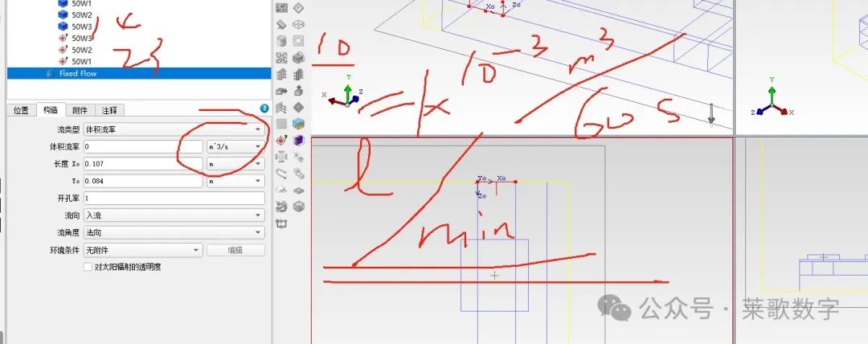Viewport: 868px width, 344px height.
Task: Open the blue help question mark icon
Action: tap(264, 109)
